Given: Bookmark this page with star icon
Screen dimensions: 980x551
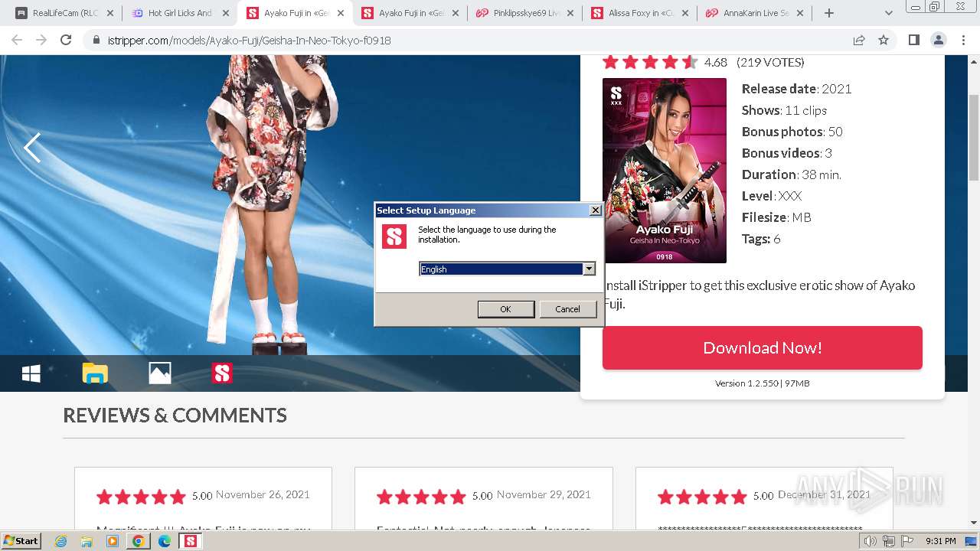Looking at the screenshot, I should pos(884,40).
